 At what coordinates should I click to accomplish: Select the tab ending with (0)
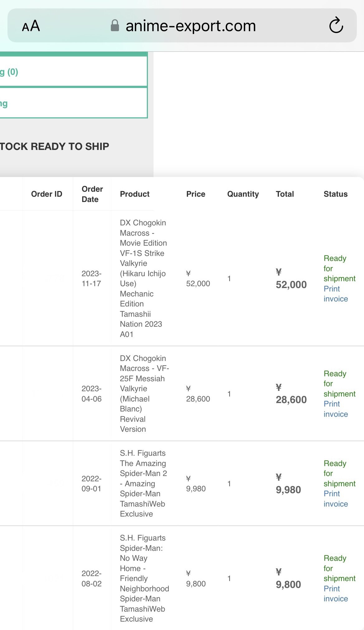click(x=73, y=72)
